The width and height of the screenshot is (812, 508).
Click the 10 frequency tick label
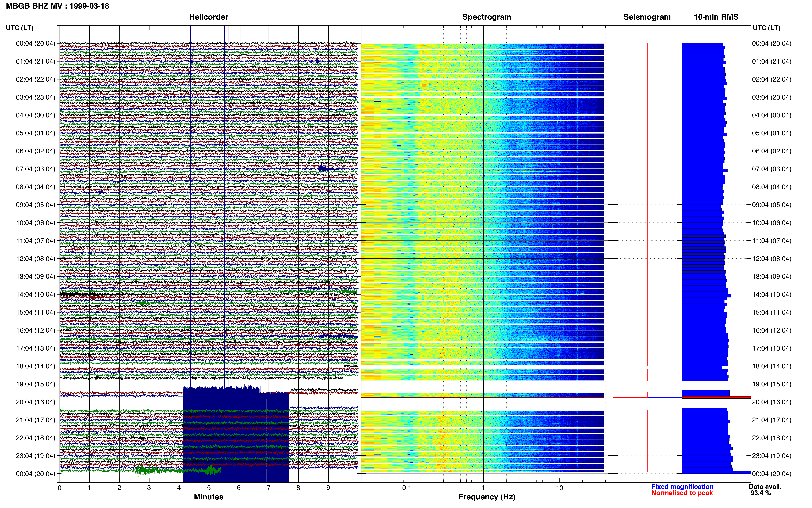559,488
